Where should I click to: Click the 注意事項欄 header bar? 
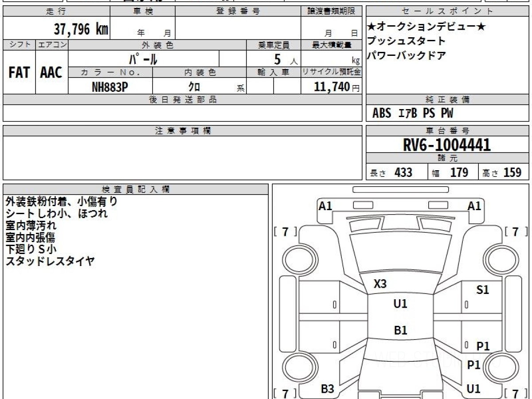tap(183, 131)
